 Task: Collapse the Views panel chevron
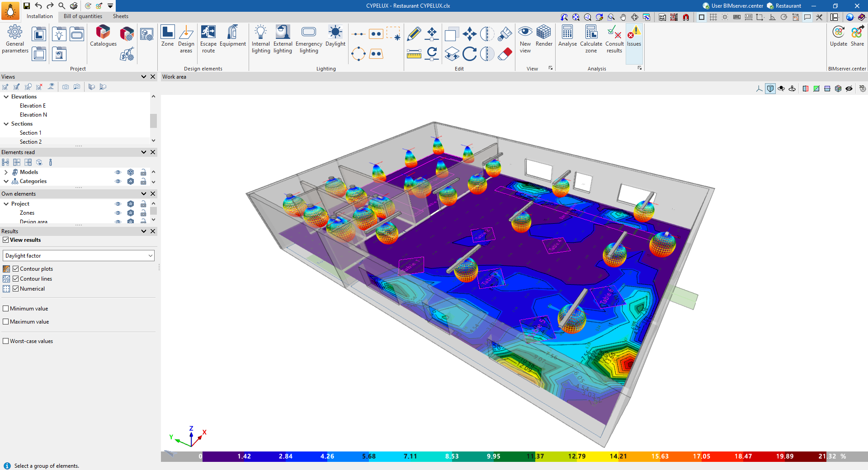click(144, 77)
